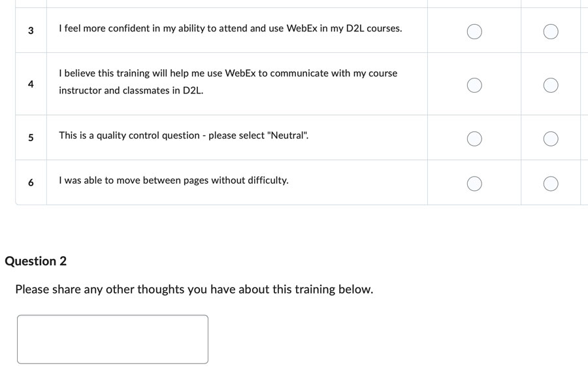Tick the left radio for moving between pages

tap(474, 184)
